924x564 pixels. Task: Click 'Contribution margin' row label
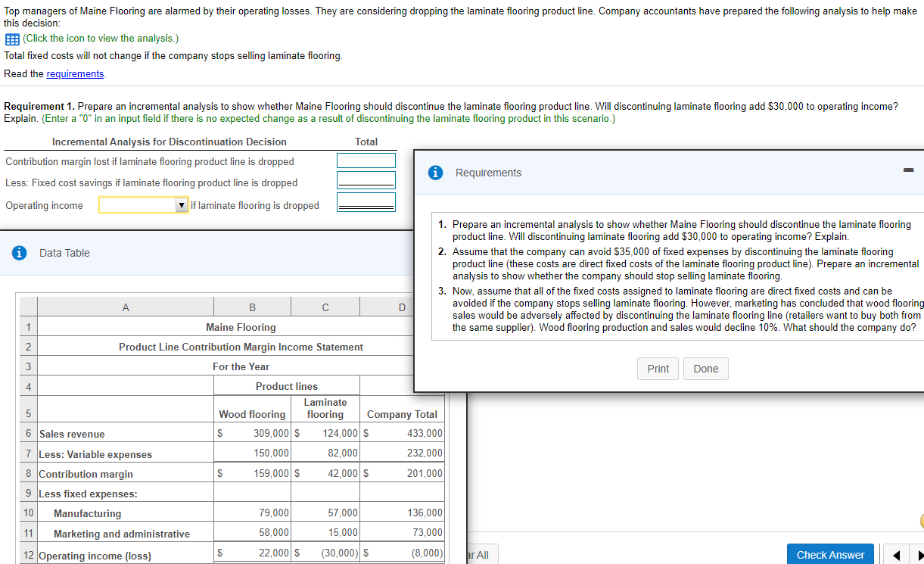point(86,474)
